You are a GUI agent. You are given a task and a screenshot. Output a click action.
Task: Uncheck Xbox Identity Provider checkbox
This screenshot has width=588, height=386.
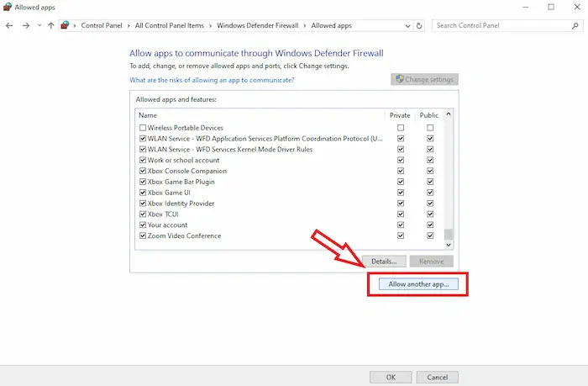pos(143,204)
